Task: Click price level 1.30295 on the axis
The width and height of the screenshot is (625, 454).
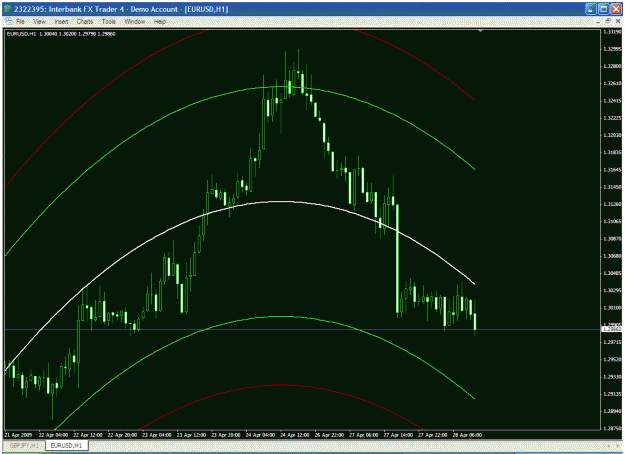Action: click(x=612, y=290)
